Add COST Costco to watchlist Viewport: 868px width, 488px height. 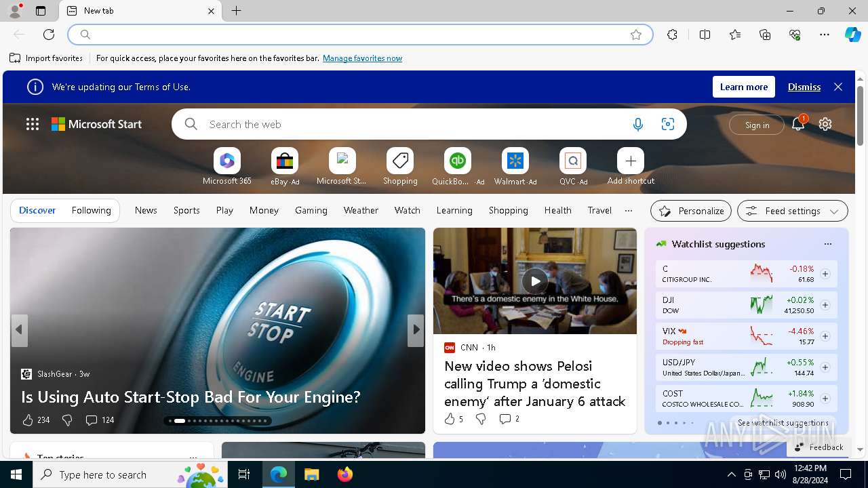click(x=825, y=399)
